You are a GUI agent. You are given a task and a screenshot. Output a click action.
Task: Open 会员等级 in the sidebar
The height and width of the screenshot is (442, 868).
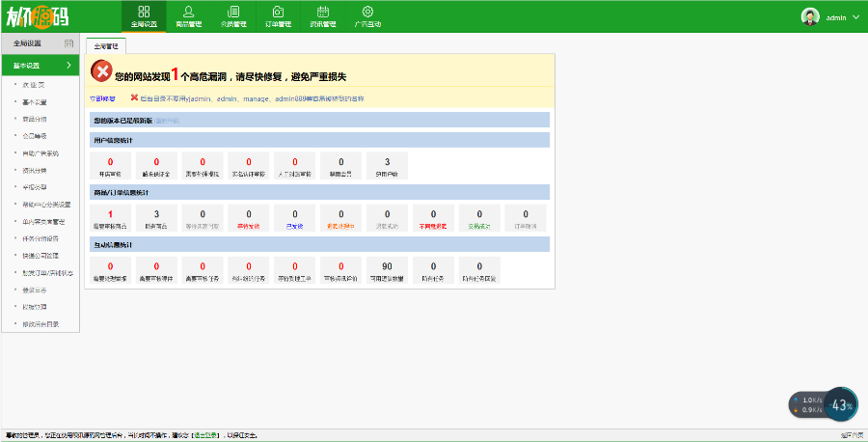tap(35, 136)
